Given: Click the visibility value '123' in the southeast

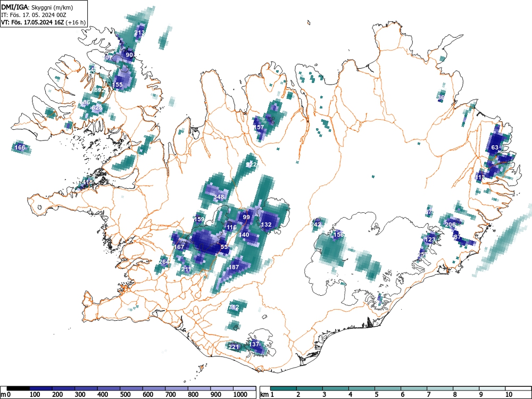Looking at the screenshot, I should click(430, 239).
